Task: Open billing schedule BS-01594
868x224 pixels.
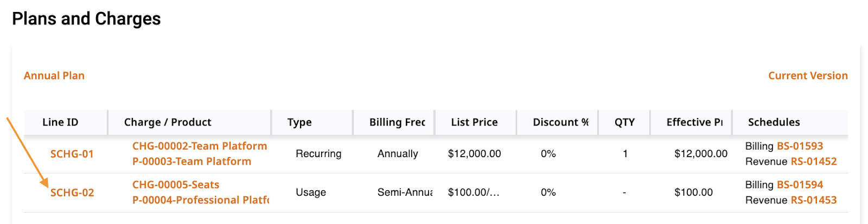Action: pyautogui.click(x=800, y=184)
